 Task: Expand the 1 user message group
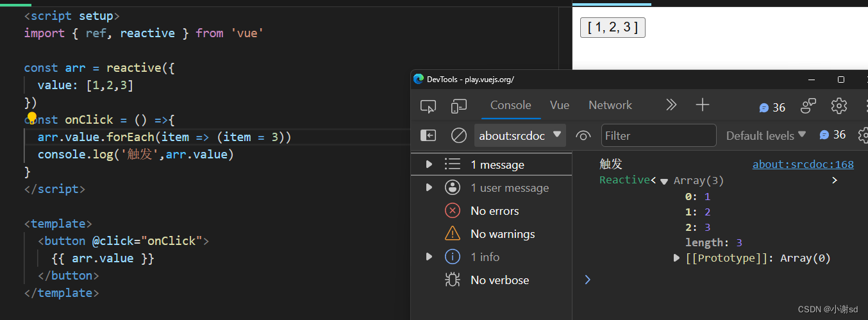click(429, 187)
